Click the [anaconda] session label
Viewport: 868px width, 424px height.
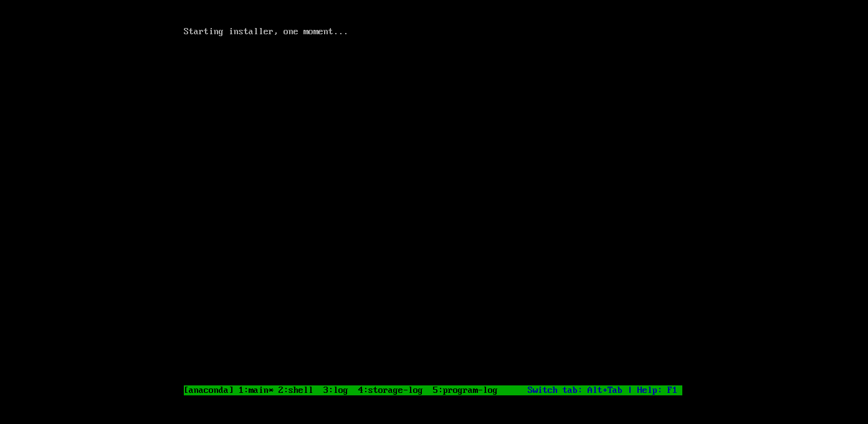[x=209, y=390]
